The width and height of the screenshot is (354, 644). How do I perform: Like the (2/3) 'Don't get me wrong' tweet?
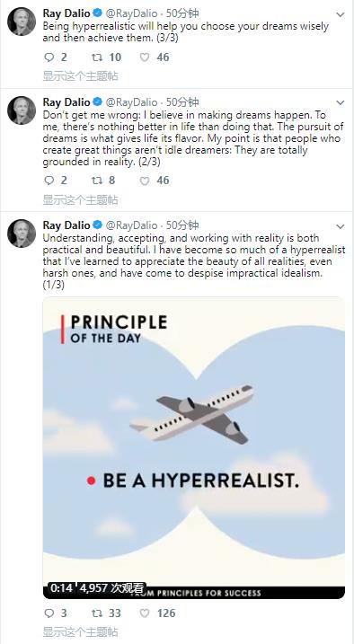(145, 181)
